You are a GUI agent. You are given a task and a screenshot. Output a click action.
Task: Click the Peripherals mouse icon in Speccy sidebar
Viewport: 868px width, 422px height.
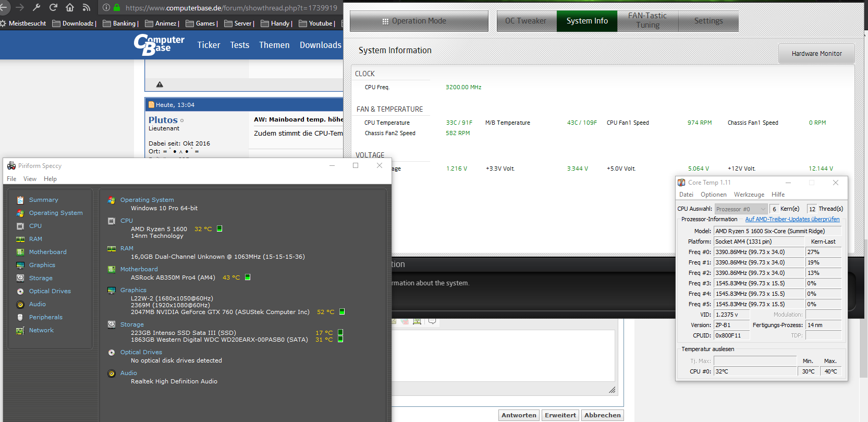click(20, 317)
